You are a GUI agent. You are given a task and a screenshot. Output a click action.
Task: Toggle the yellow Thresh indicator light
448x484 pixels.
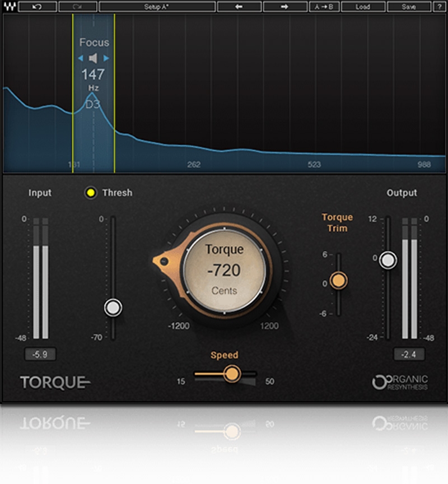90,193
